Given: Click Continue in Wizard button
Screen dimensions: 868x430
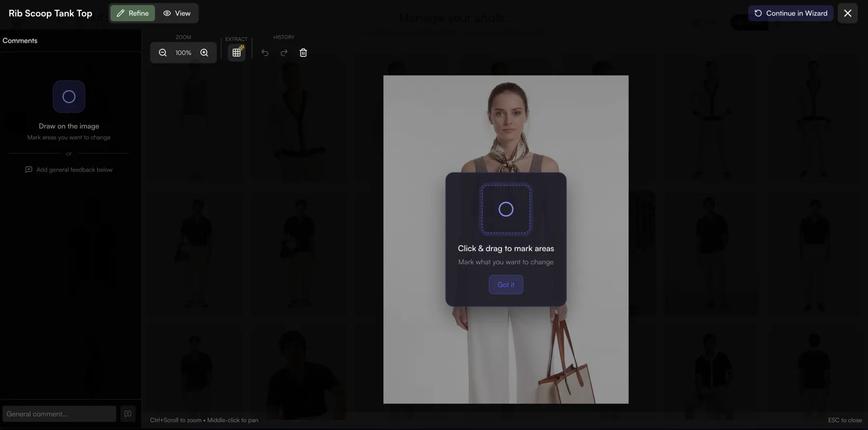Looking at the screenshot, I should coord(791,13).
